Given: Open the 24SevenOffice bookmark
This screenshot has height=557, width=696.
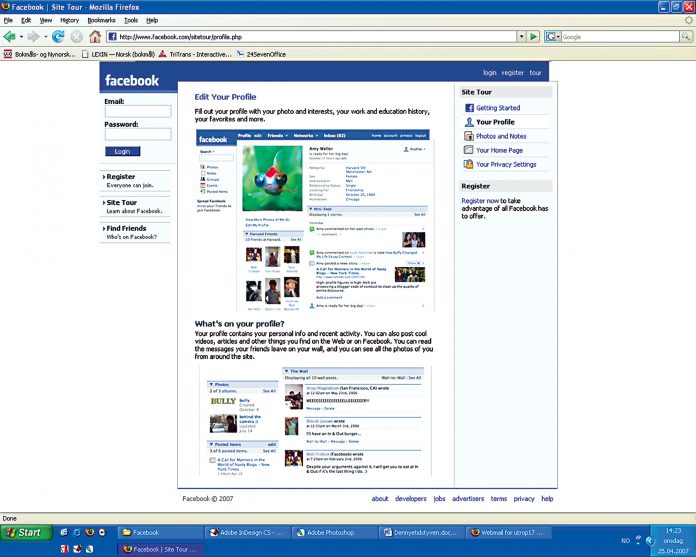Looking at the screenshot, I should [x=261, y=54].
